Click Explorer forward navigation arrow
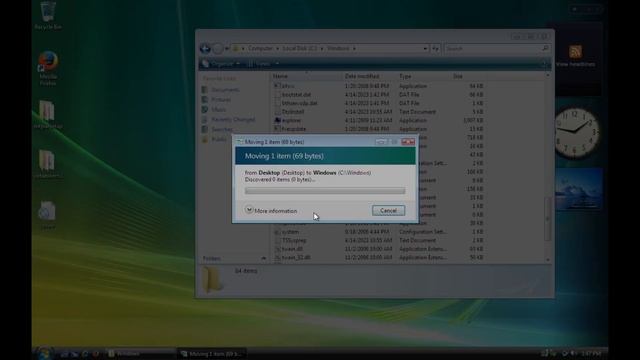The image size is (640, 360). click(x=218, y=49)
